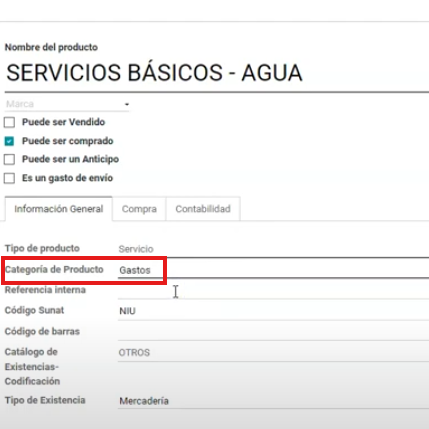Click the Categoría de Producto label
Viewport: 429px width, 429px height.
click(x=54, y=269)
